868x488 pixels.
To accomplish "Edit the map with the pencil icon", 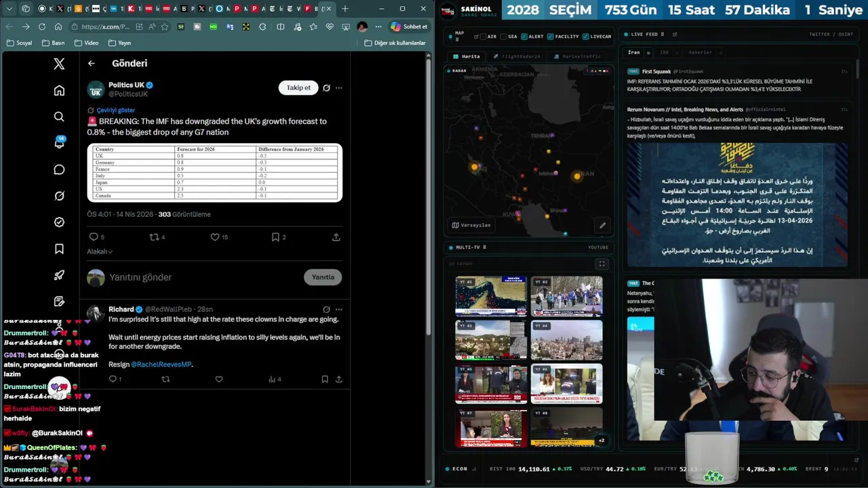I will tap(602, 225).
